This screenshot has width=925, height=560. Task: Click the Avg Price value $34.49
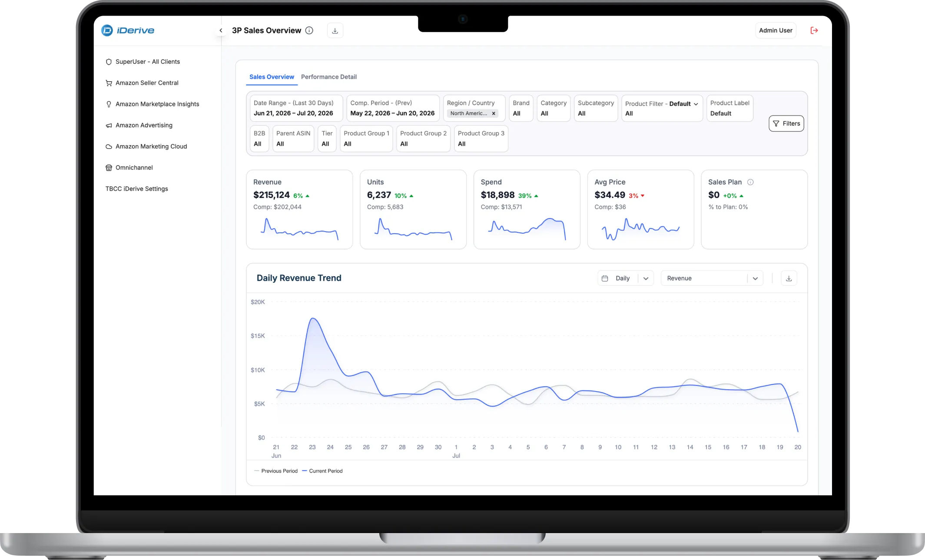coord(610,195)
